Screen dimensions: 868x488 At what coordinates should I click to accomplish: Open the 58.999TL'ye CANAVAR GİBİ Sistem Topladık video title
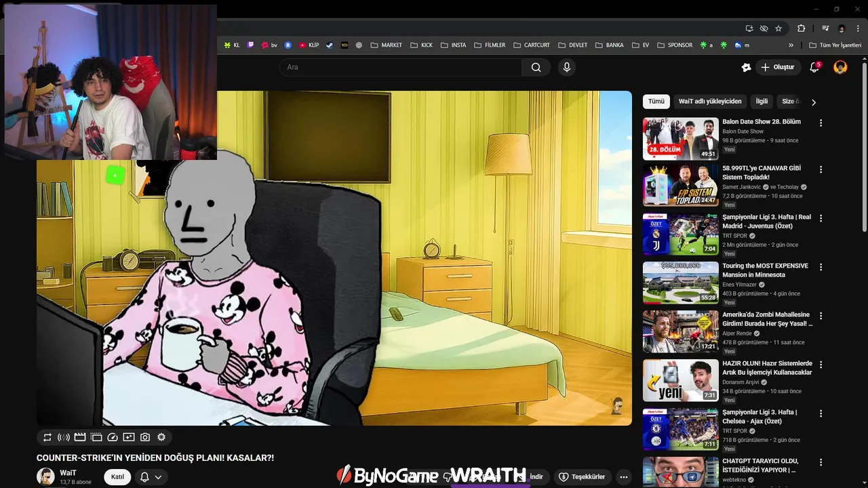762,173
